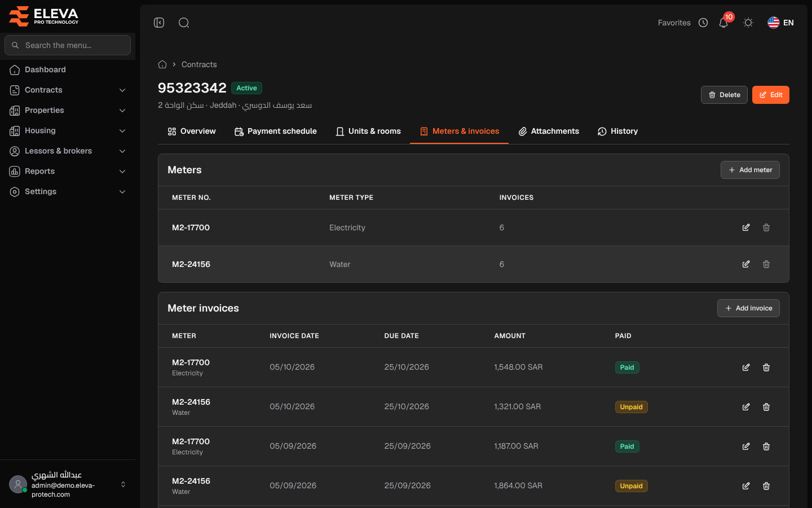The image size is (812, 508).
Task: Edit the 1,321.00 SAR invoice
Action: coord(746,407)
